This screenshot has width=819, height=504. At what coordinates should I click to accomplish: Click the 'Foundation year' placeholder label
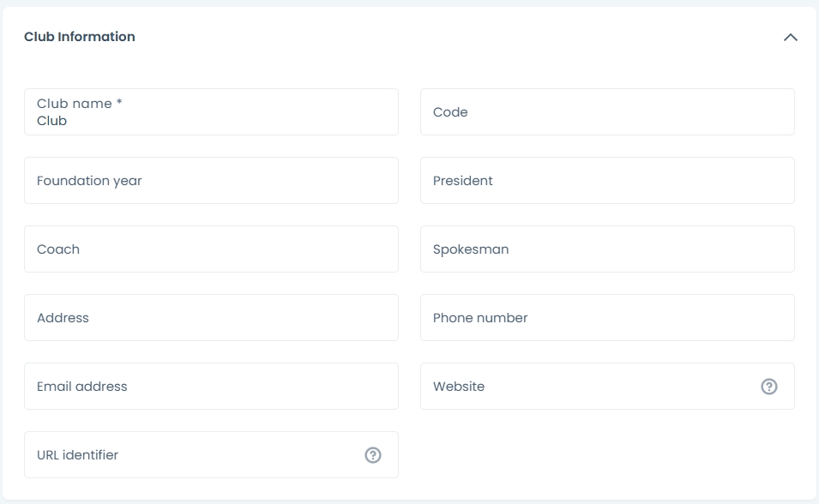click(89, 181)
